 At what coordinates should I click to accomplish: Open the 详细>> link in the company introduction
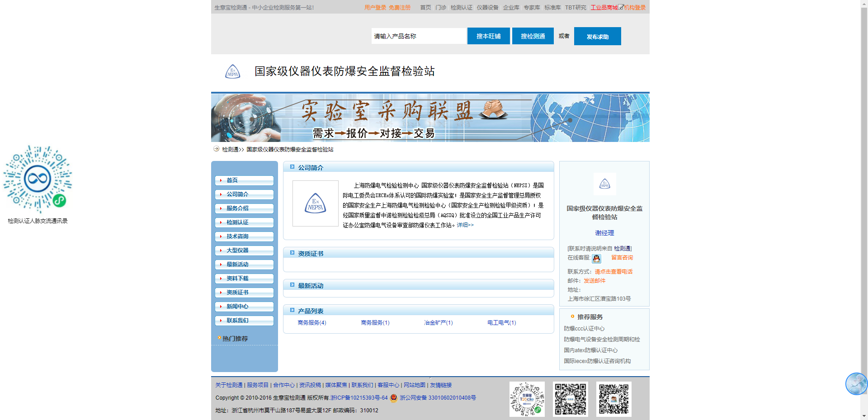pos(466,225)
